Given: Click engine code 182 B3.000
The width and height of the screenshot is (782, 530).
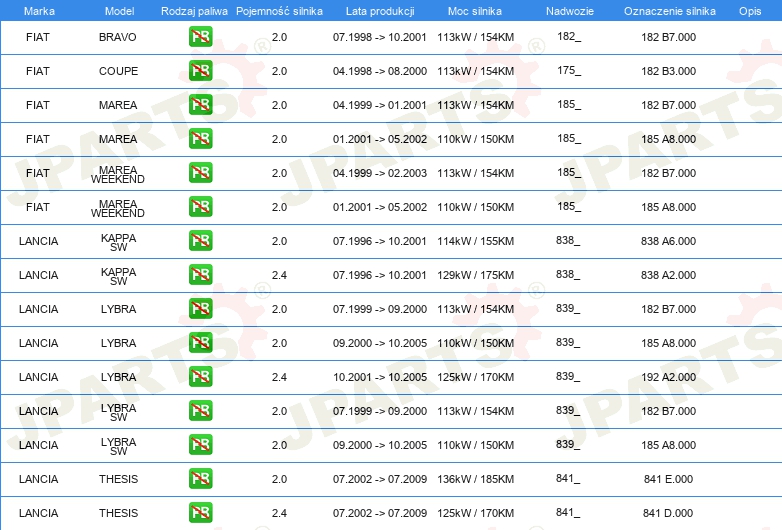Looking at the screenshot, I should tap(668, 71).
